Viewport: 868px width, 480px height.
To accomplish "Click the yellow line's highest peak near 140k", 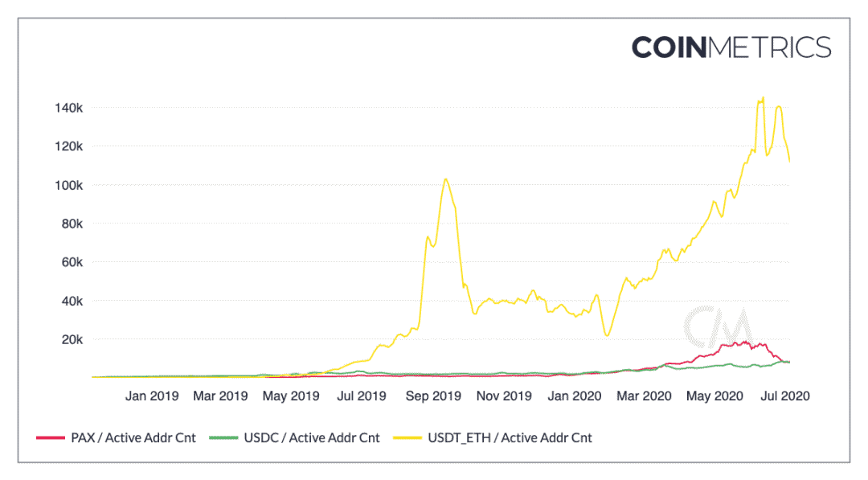I will [763, 98].
